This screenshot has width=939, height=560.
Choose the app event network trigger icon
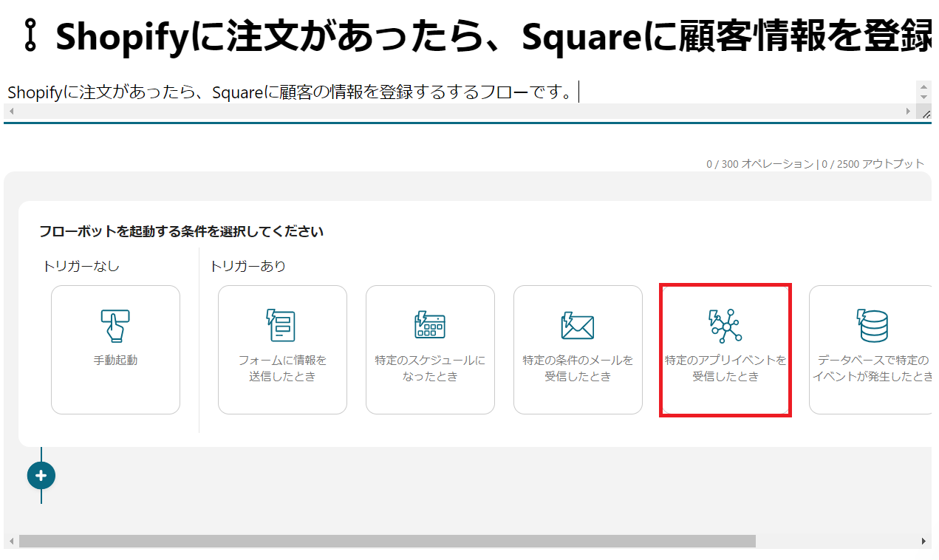[725, 326]
